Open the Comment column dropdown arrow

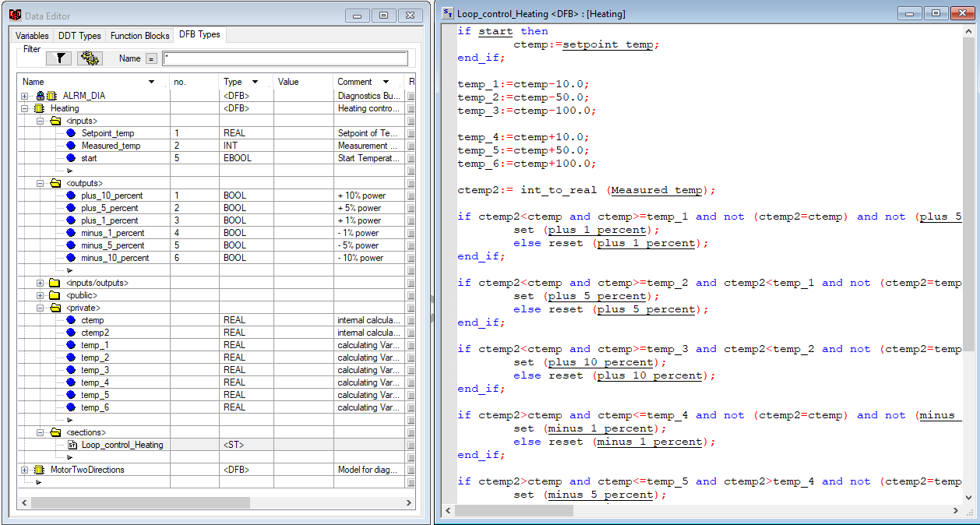tap(385, 82)
